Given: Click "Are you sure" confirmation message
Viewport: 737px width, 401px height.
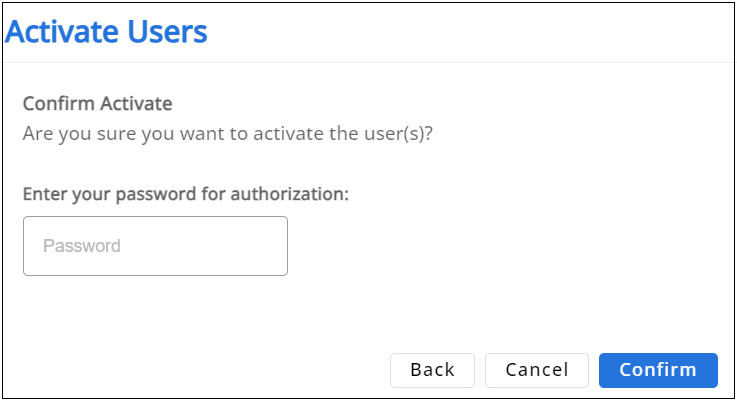Looking at the screenshot, I should point(227,134).
